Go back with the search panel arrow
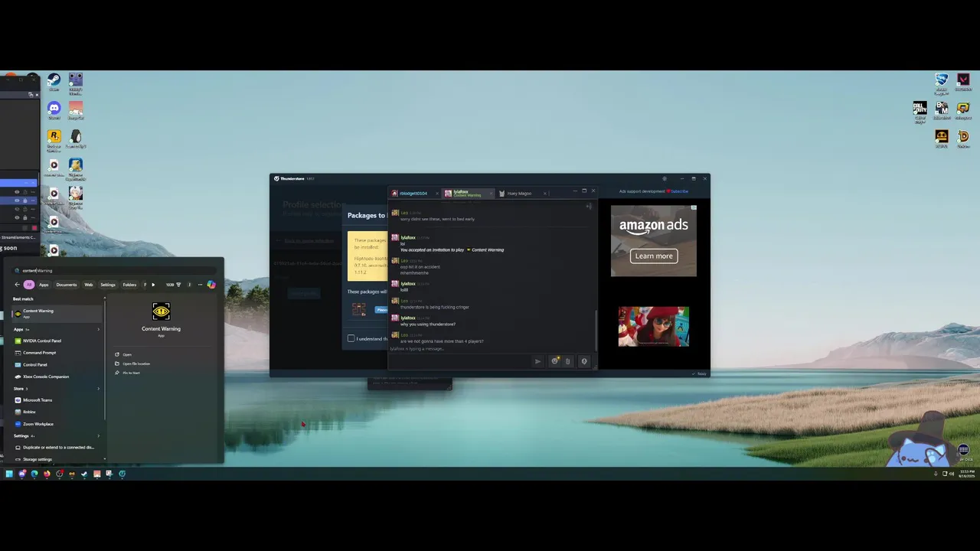 [18, 285]
